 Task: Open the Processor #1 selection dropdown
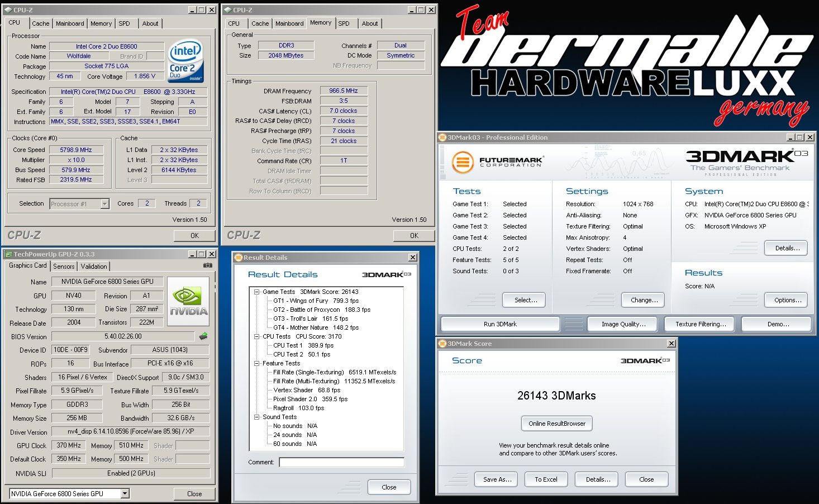pos(104,205)
